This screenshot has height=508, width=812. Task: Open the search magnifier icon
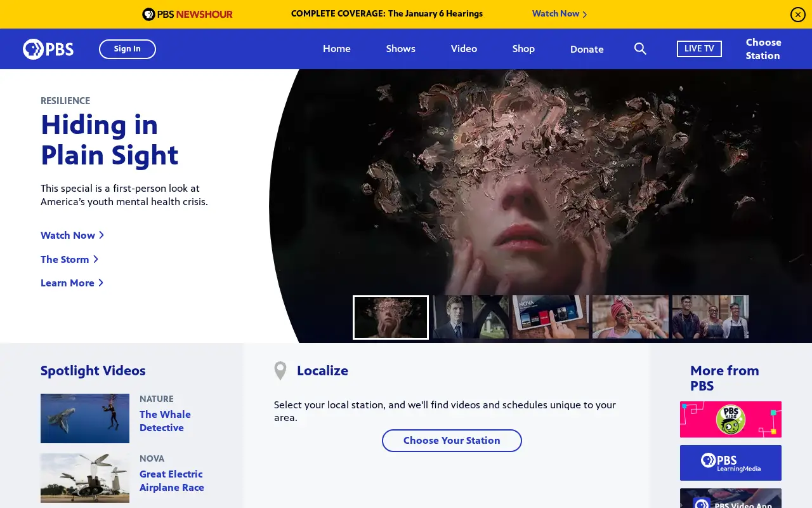pos(640,49)
